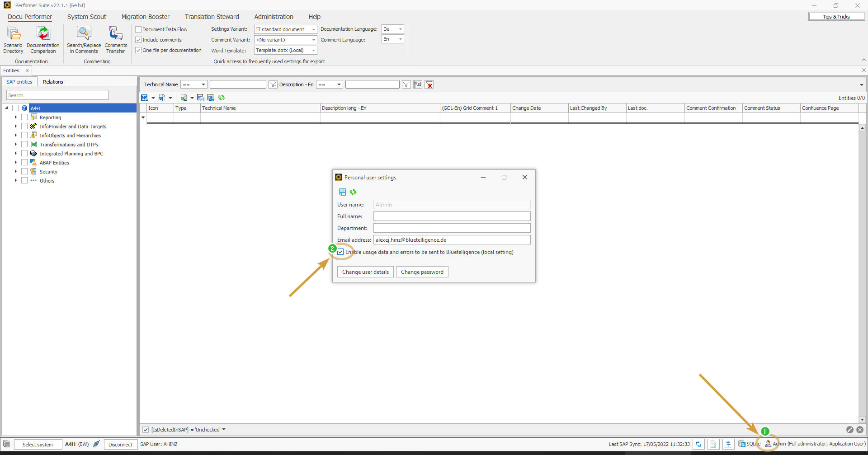Click the red X clear filter icon
The height and width of the screenshot is (455, 868).
429,85
